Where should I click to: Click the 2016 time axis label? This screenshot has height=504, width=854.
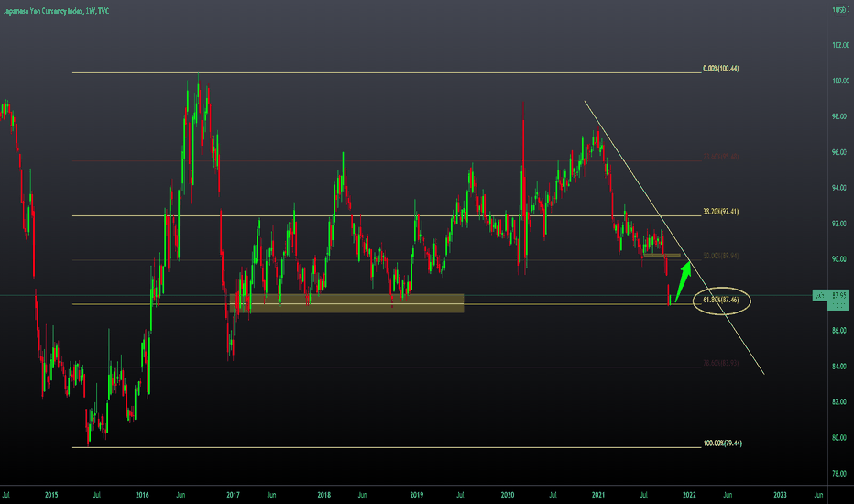pos(142,495)
